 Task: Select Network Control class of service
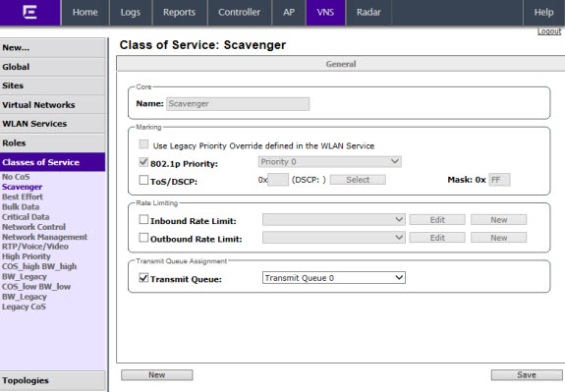(33, 227)
